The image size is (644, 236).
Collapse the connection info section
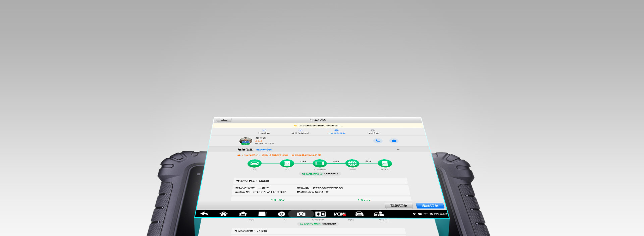click(398, 150)
